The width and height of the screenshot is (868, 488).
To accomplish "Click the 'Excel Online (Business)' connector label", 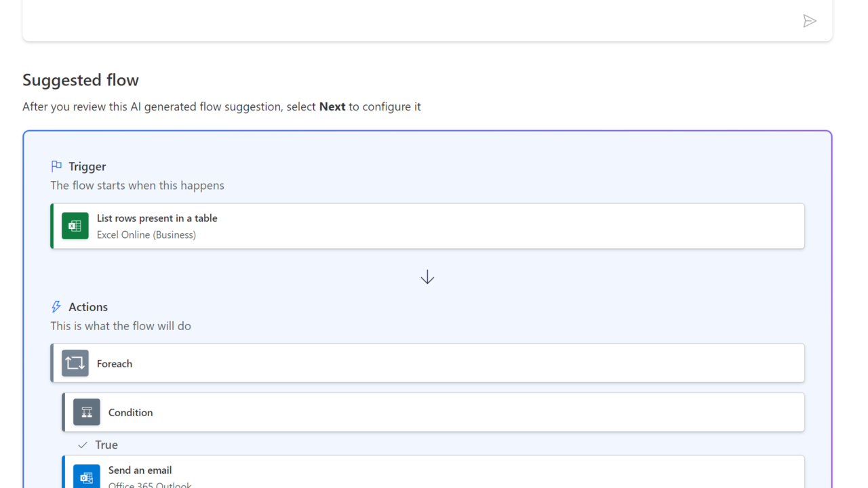I will click(146, 235).
